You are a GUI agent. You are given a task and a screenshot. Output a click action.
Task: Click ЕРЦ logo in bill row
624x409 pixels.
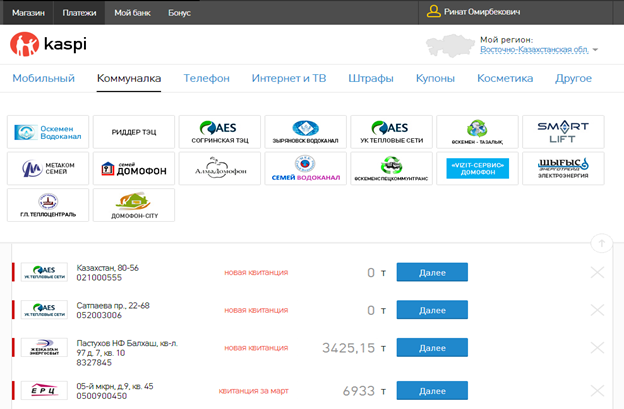(44, 391)
